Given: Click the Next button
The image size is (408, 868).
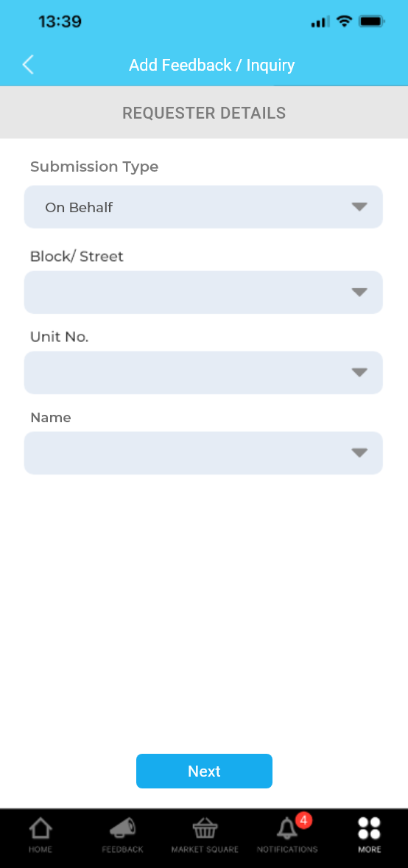Looking at the screenshot, I should (204, 771).
